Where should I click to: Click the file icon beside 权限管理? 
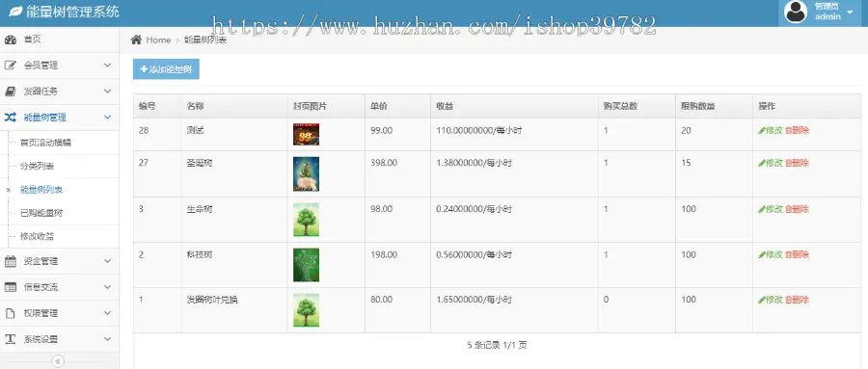tap(11, 313)
